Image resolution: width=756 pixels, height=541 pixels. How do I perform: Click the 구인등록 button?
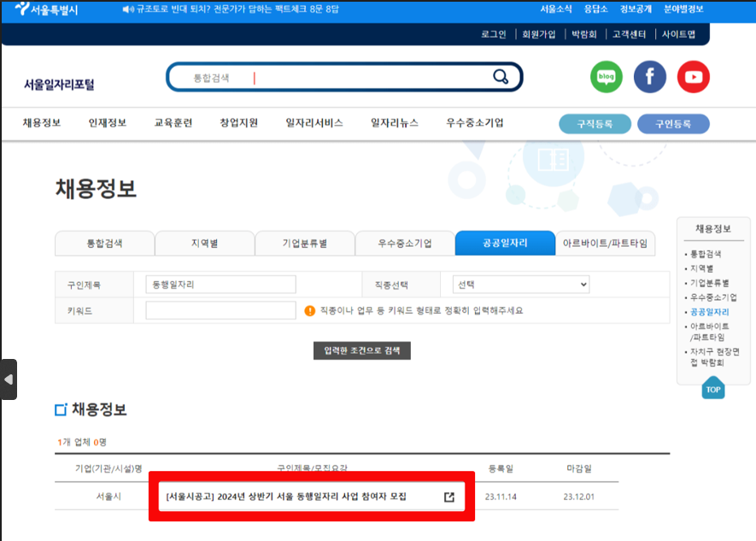point(673,124)
